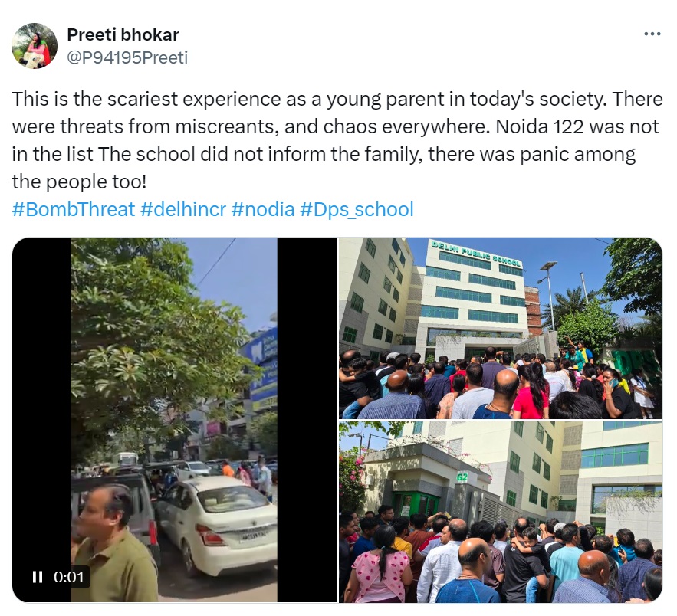Open the #nodia hashtag feed
The width and height of the screenshot is (677, 616).
click(x=264, y=208)
